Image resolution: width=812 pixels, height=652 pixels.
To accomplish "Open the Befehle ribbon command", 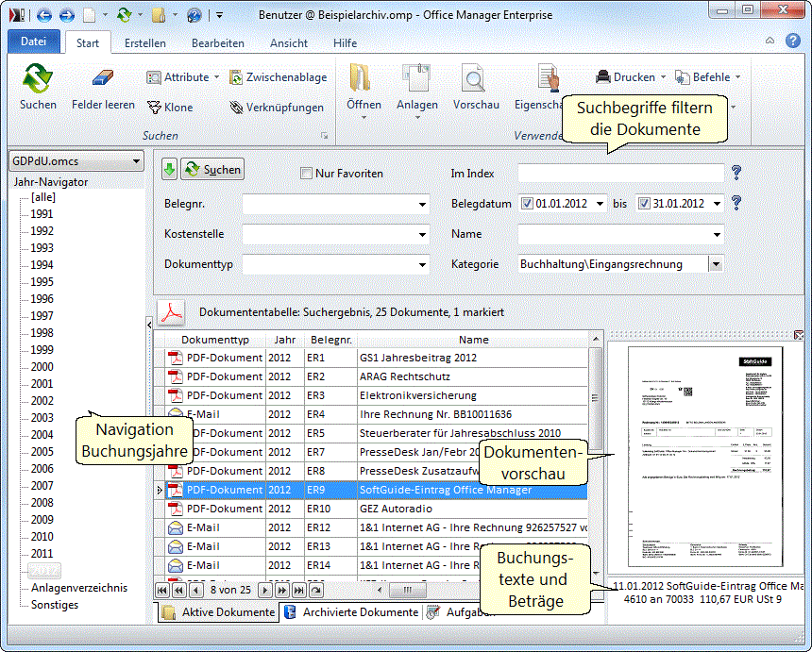I will tap(707, 77).
